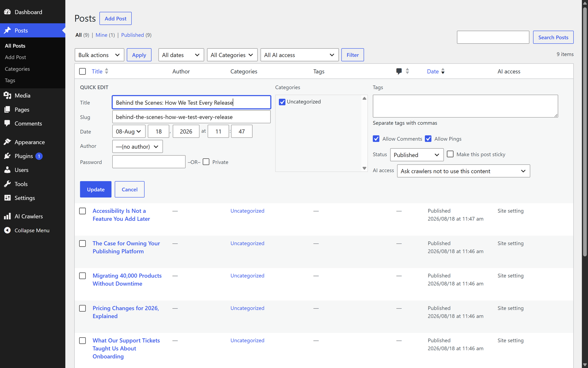Click the Pages icon in sidebar
This screenshot has width=588, height=368.
(x=7, y=109)
